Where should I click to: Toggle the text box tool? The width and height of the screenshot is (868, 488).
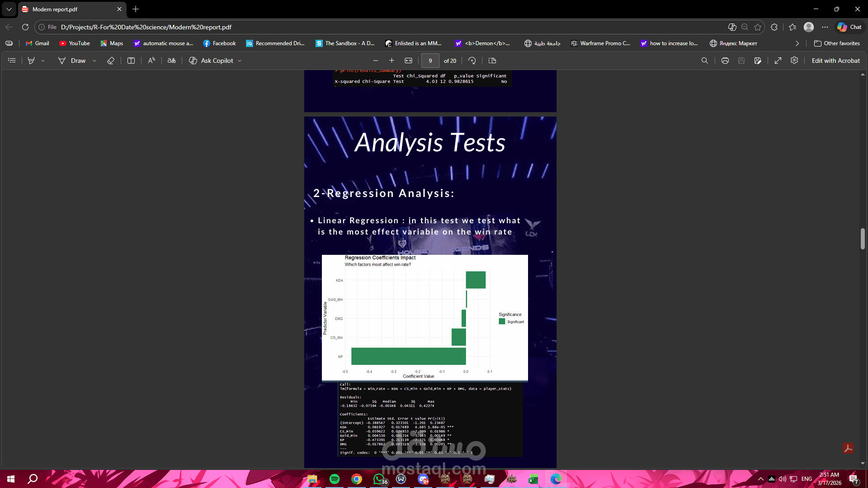(131, 61)
